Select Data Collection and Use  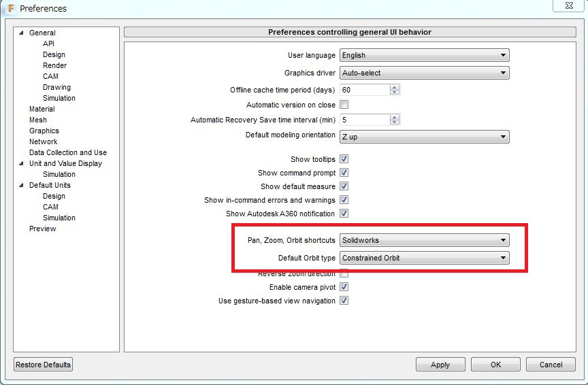pos(68,152)
